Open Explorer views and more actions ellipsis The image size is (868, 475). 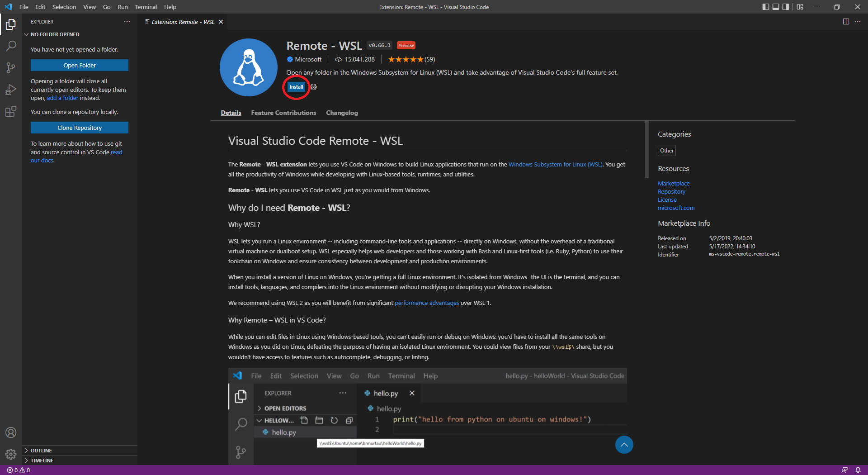[127, 22]
